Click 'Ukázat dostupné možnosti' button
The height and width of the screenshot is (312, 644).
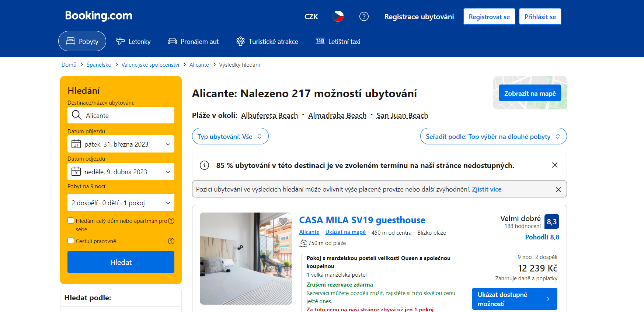[x=515, y=299]
